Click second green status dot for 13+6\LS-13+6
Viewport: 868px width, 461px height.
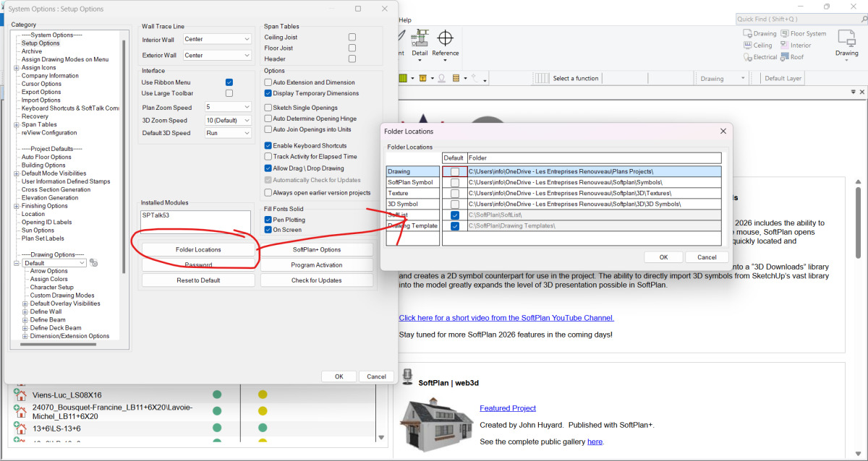[x=263, y=428]
